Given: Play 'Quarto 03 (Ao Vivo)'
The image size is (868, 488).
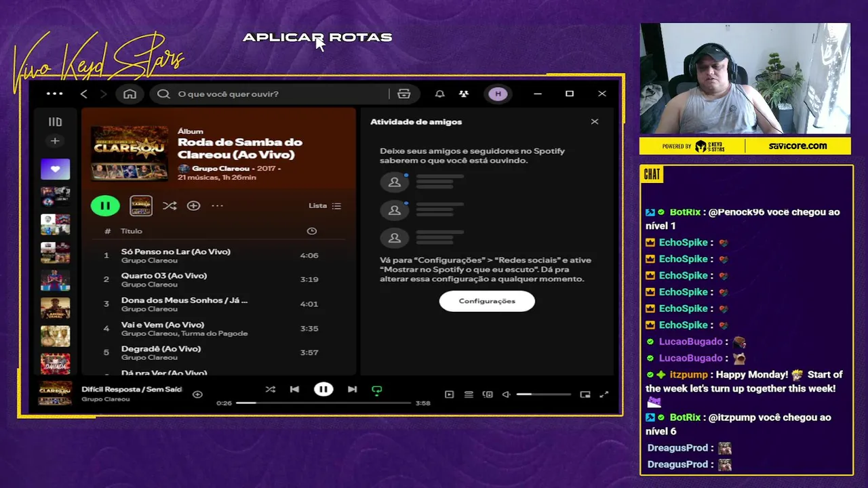Looking at the screenshot, I should 164,276.
